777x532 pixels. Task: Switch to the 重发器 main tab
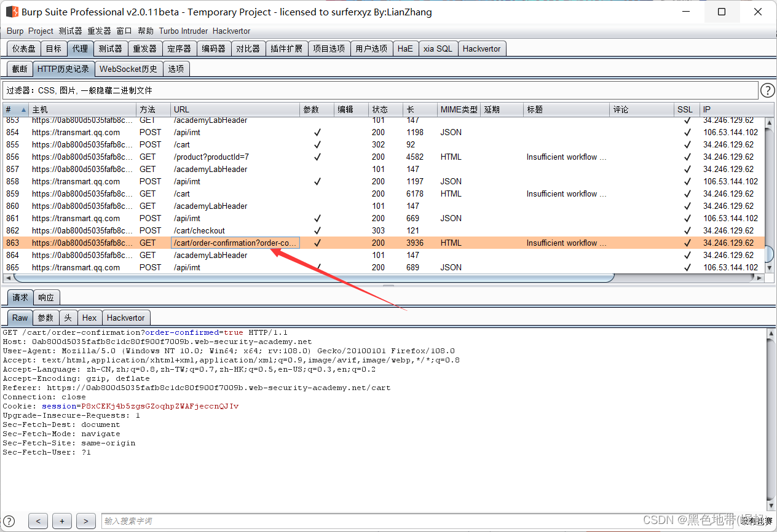tap(145, 49)
